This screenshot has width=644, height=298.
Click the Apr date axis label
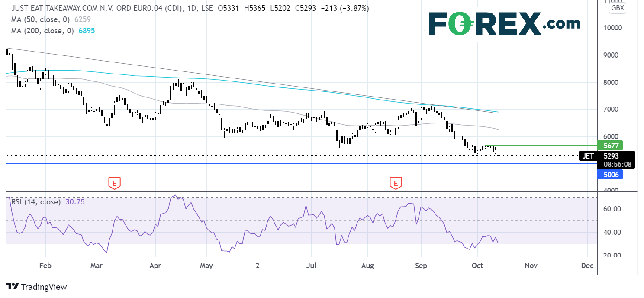(154, 266)
